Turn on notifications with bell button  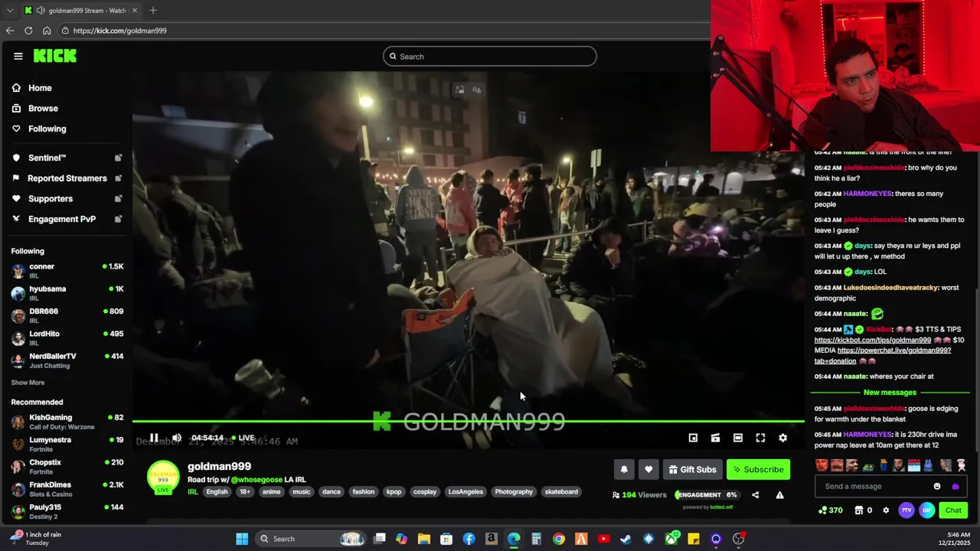624,469
